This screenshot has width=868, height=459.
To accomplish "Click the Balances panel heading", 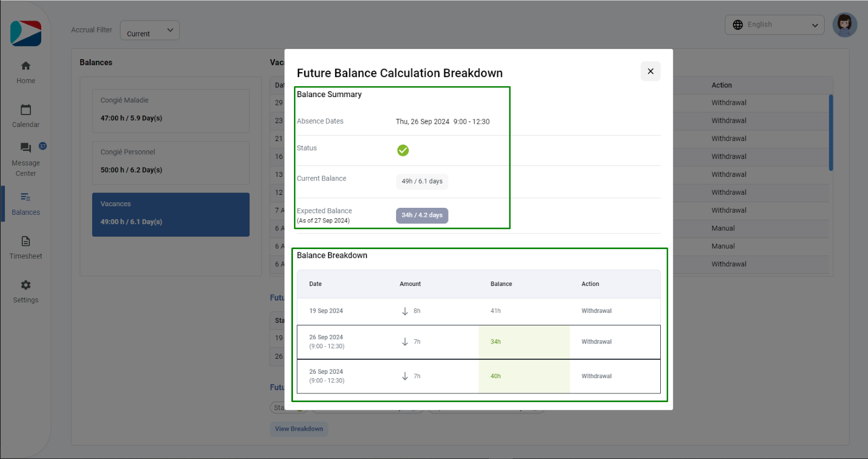I will (96, 62).
